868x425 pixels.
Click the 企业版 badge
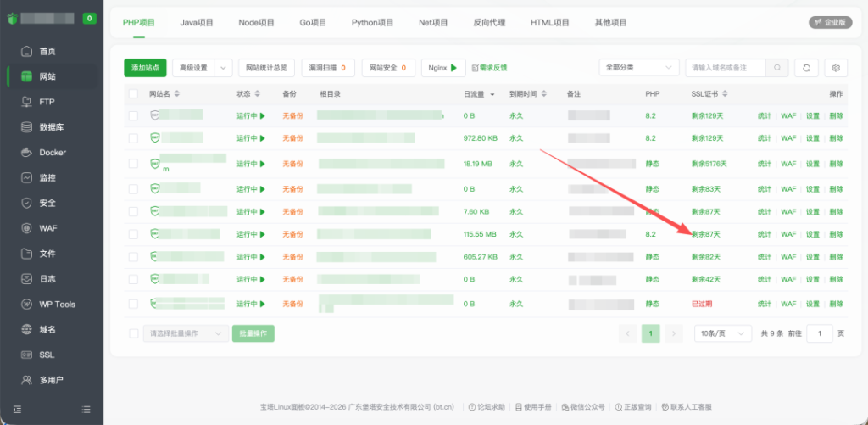coord(831,23)
